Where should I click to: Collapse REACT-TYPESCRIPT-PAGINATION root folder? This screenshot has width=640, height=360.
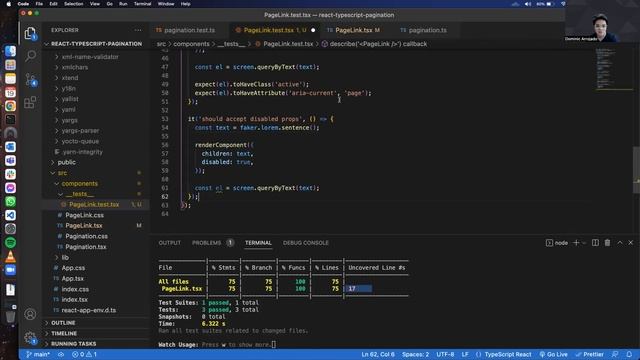click(x=96, y=44)
